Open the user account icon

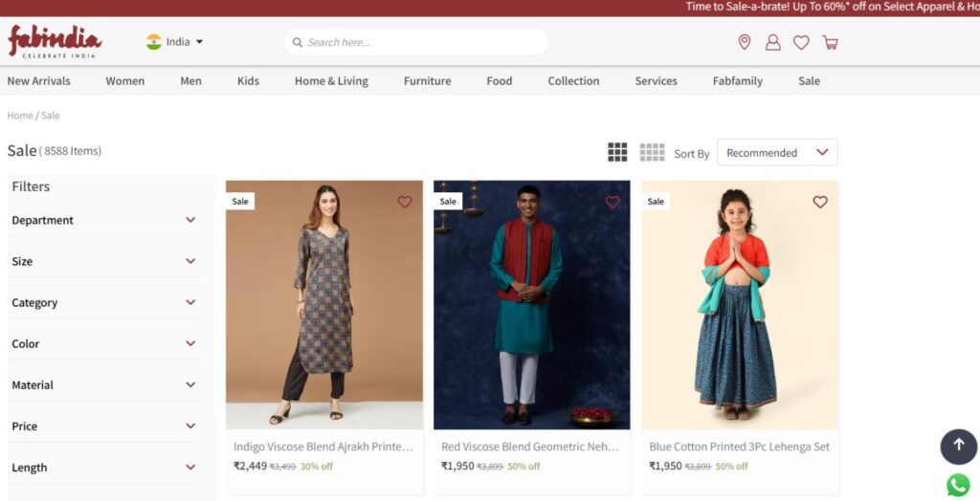(x=773, y=42)
